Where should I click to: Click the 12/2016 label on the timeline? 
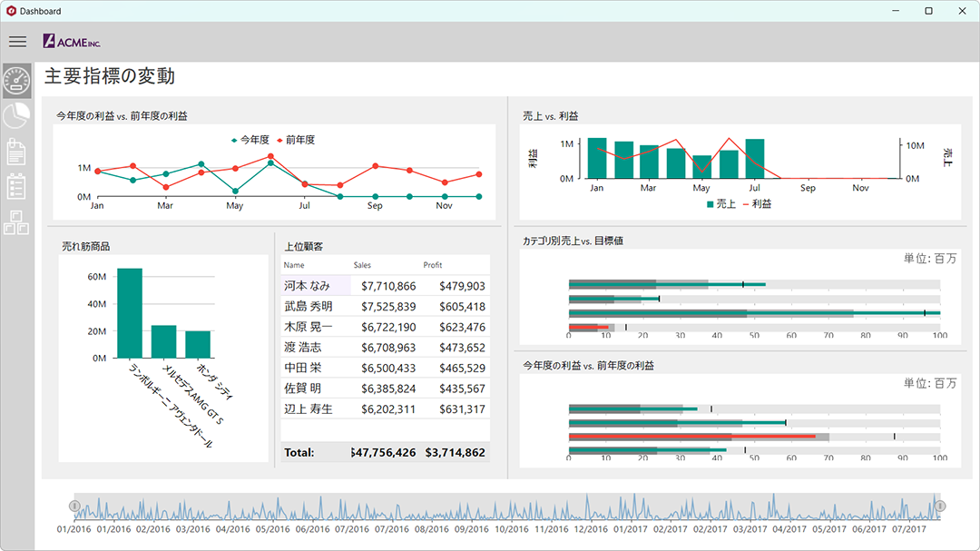coord(591,529)
